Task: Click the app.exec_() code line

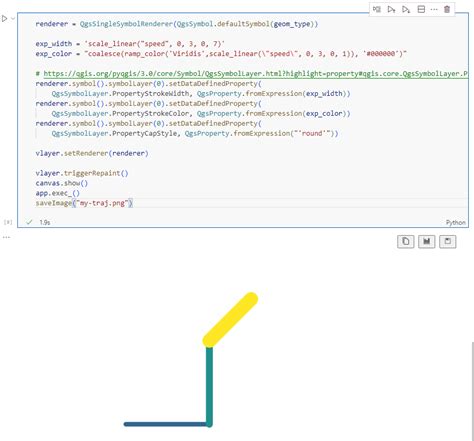Action: click(58, 193)
